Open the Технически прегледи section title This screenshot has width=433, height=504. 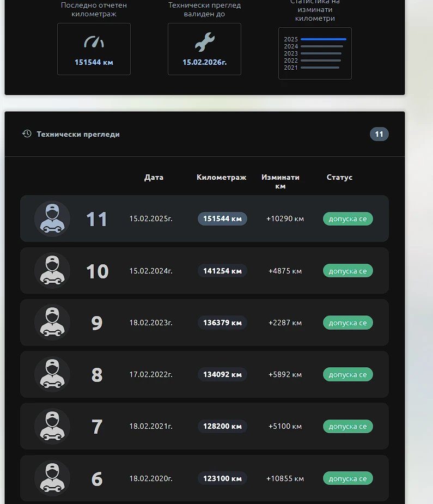(78, 134)
